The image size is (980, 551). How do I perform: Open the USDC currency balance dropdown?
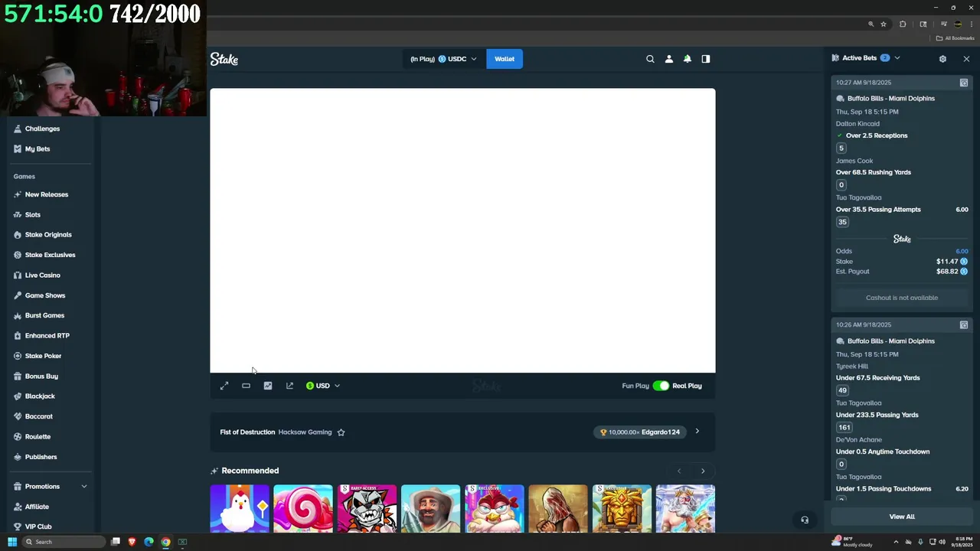pyautogui.click(x=443, y=59)
